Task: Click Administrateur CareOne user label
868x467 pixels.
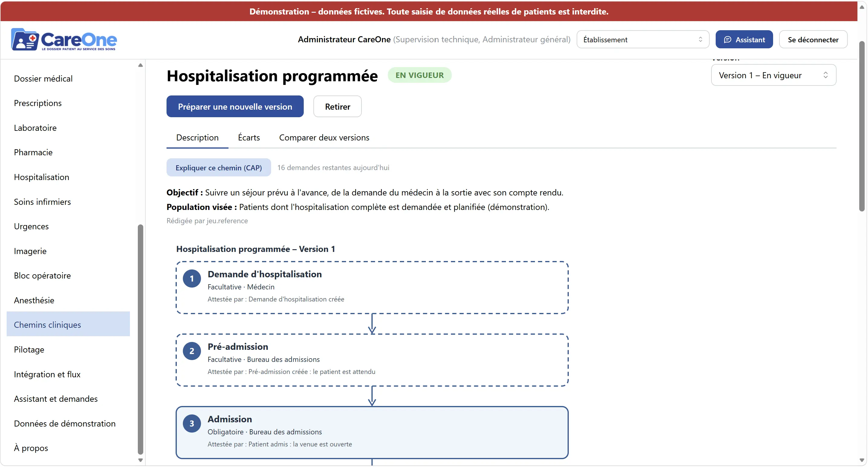Action: point(344,40)
